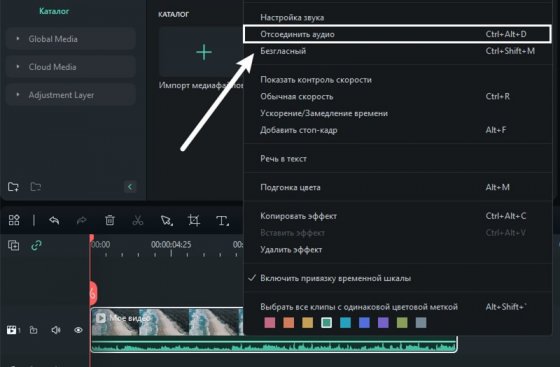Click the video track 1 film icon

point(12,330)
